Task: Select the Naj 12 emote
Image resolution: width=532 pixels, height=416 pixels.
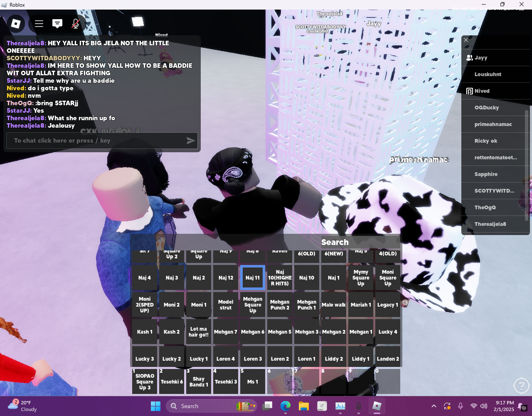Action: pos(226,278)
